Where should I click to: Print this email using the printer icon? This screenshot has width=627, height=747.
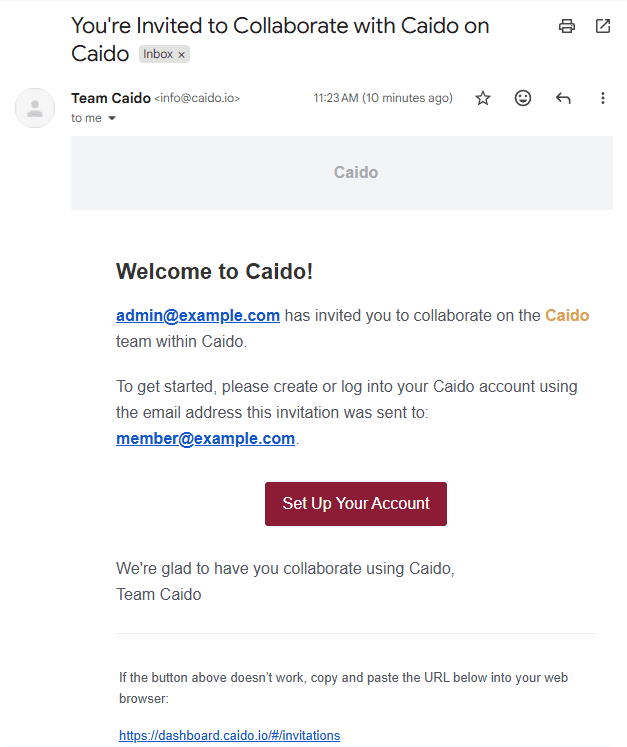click(567, 27)
